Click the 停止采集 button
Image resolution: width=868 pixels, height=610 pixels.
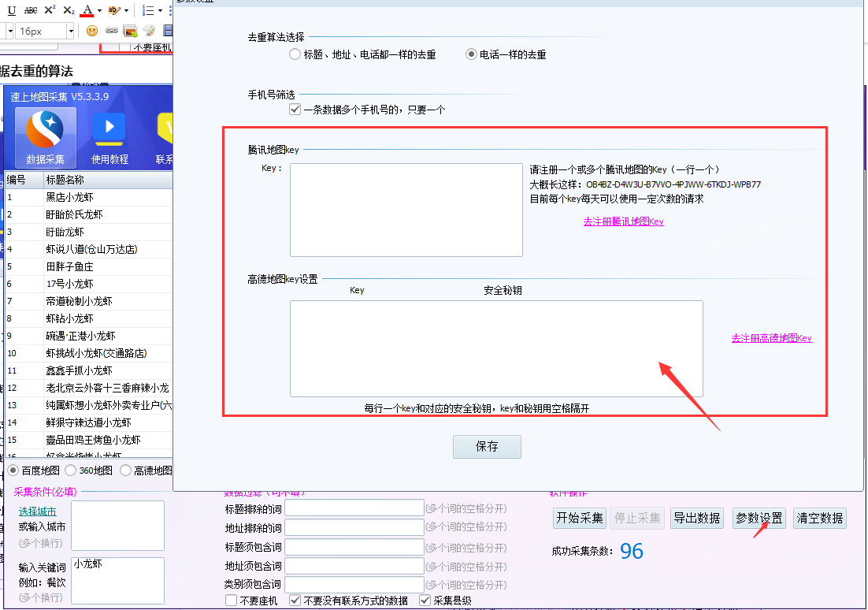(637, 518)
